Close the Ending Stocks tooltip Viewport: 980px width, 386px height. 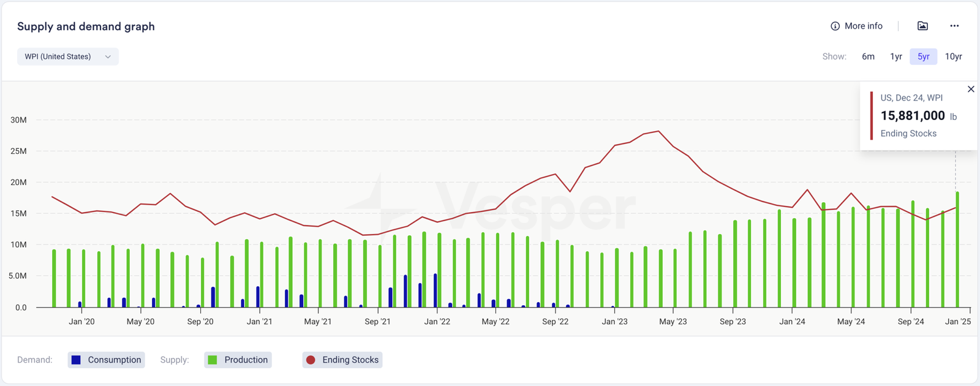(x=971, y=89)
